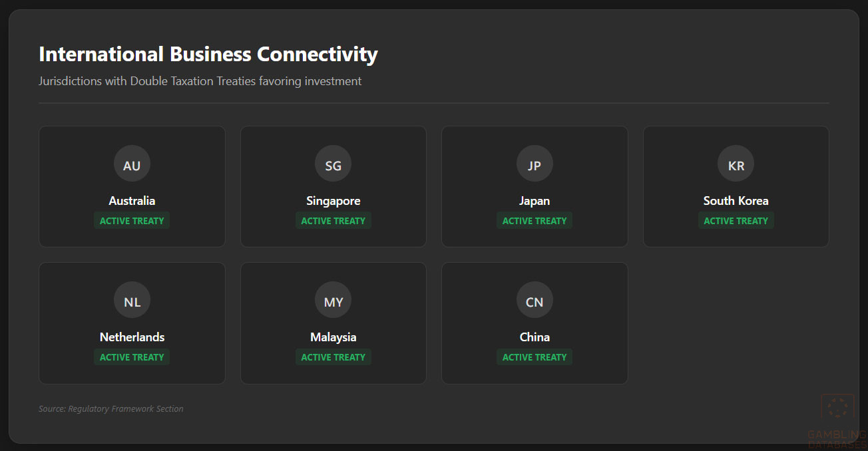
Task: Select Malaysia's Active Treaty badge
Action: pos(333,357)
